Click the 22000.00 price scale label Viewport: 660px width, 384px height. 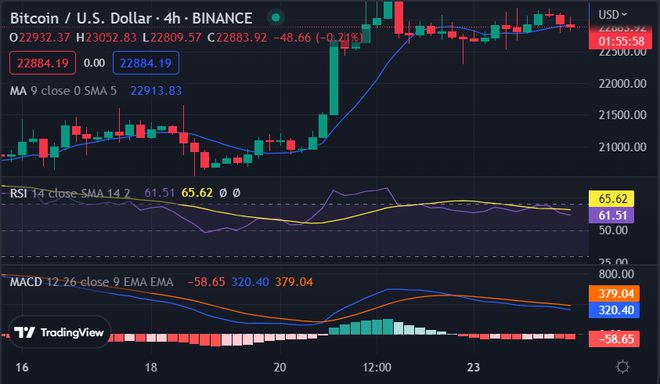(623, 83)
